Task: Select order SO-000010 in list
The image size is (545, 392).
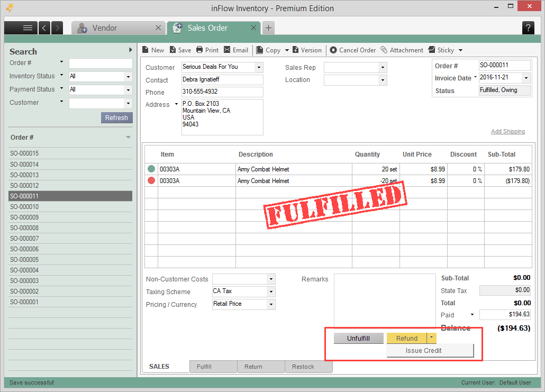Action: 70,206
